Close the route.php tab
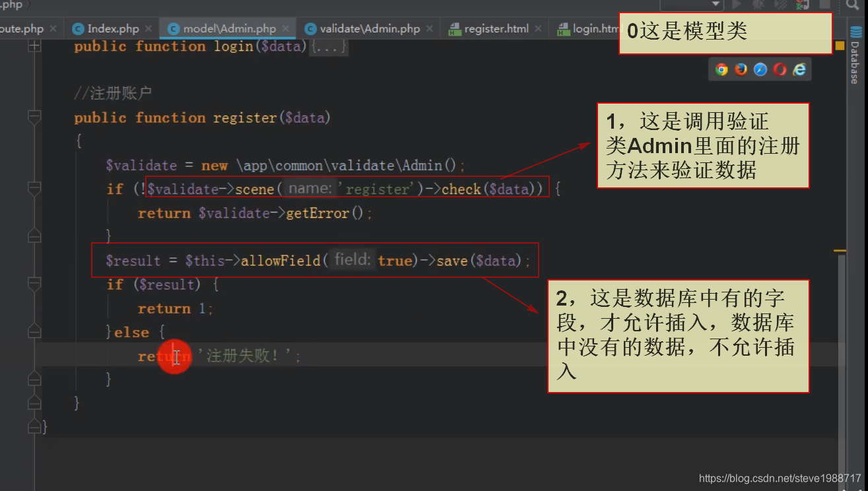The width and height of the screenshot is (868, 491). 53,29
